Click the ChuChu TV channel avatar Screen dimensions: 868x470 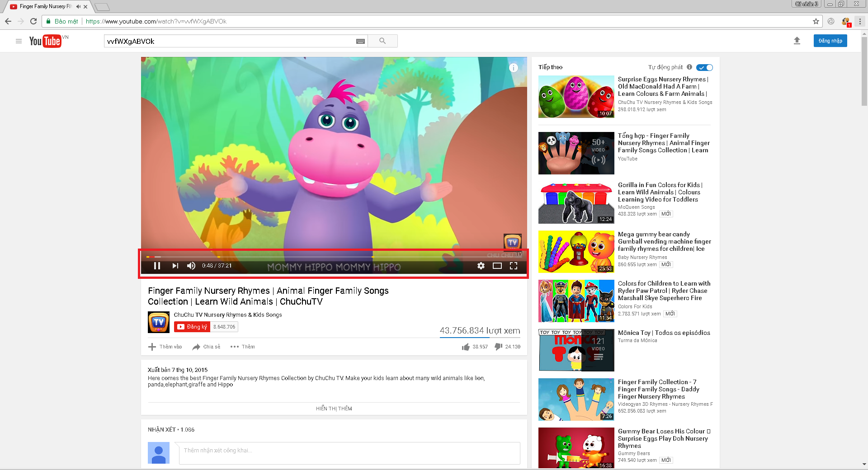pos(159,322)
